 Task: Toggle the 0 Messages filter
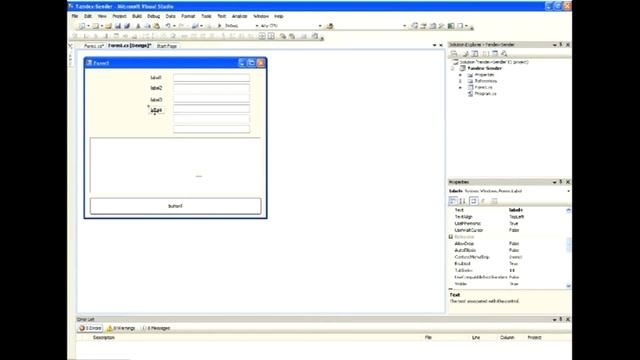[156, 328]
